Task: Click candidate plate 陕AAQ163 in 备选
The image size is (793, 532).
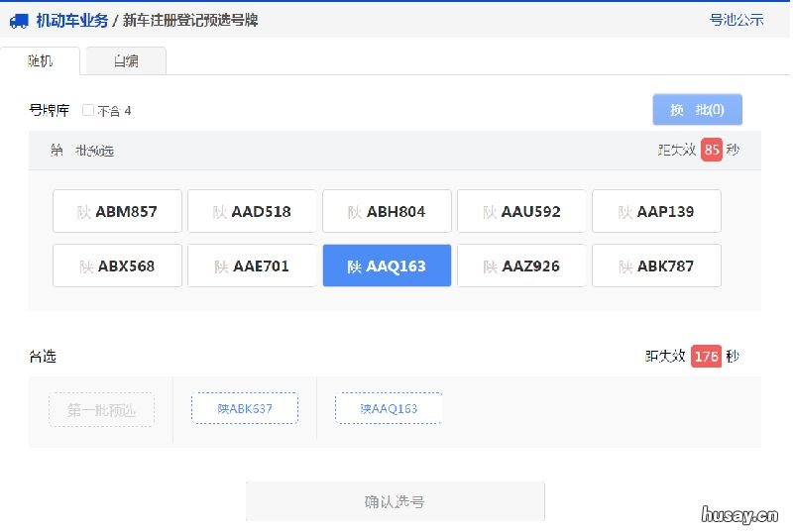Action: point(389,408)
